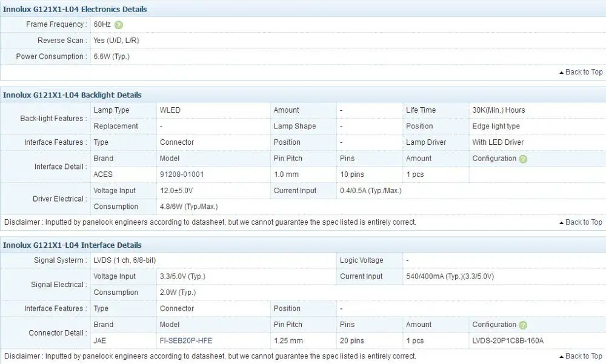This screenshot has width=606, height=364.
Task: Click the 0.4/0.5A (Typ./Max.) current value
Action: click(x=371, y=191)
